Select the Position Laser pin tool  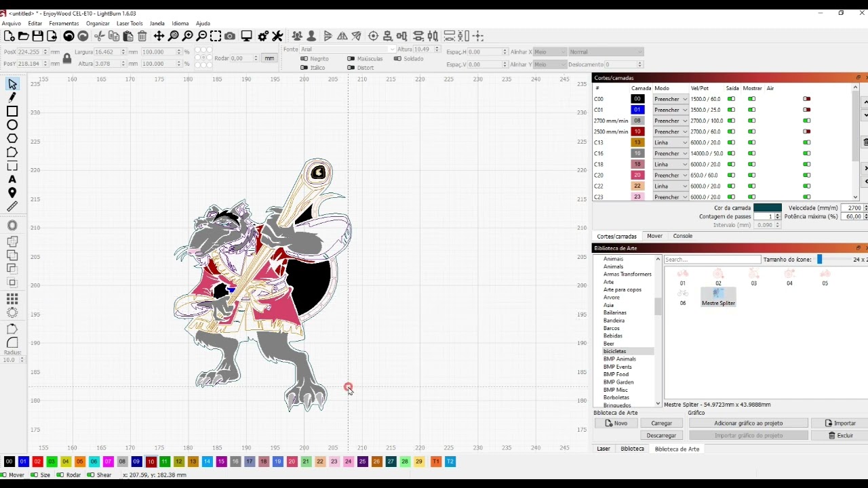click(x=12, y=193)
